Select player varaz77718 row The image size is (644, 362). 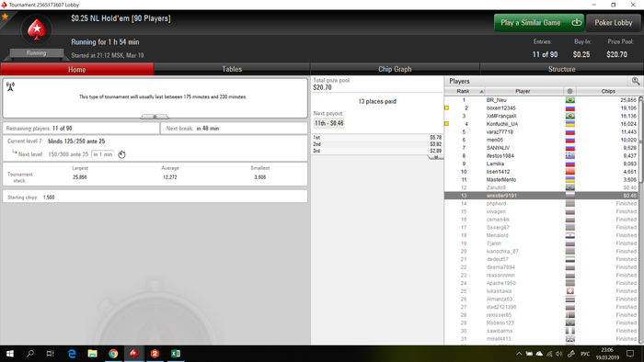[x=541, y=132]
